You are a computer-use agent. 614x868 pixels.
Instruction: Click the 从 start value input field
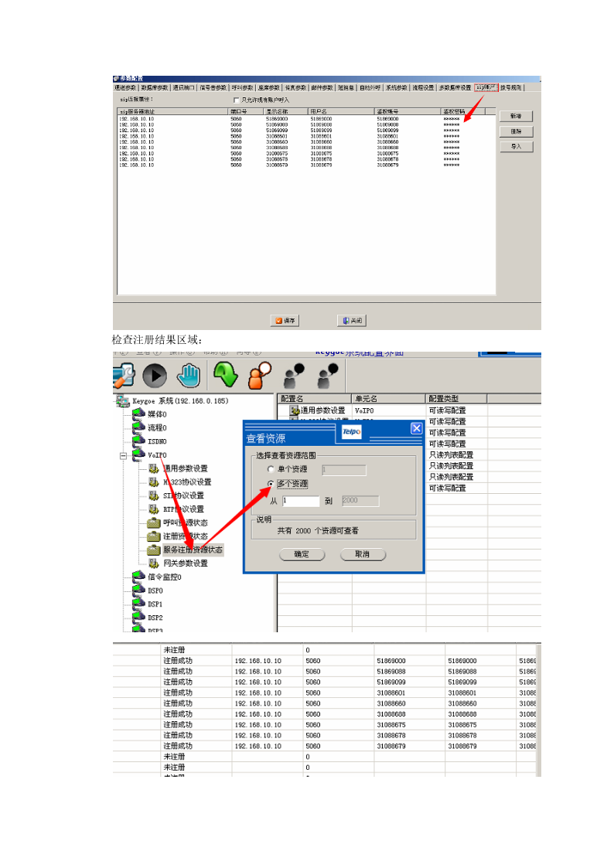301,501
